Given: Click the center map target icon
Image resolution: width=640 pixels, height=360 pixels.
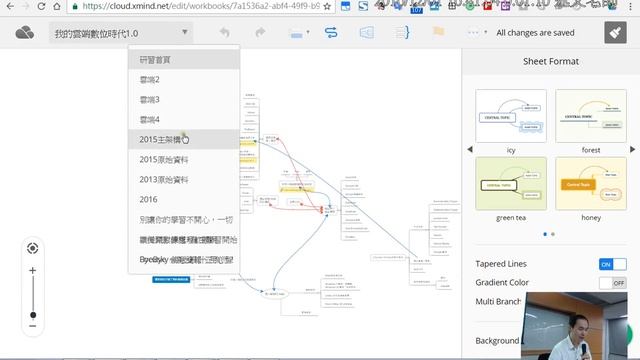Looking at the screenshot, I should click(33, 248).
